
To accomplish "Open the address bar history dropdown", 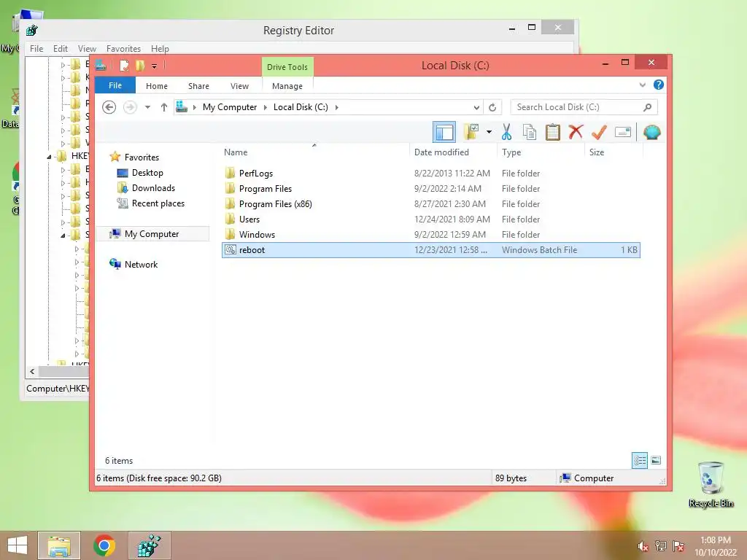I will (476, 108).
